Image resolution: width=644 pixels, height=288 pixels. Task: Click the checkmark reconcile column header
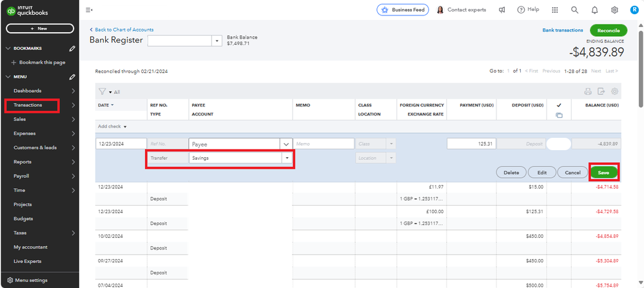coord(559,105)
